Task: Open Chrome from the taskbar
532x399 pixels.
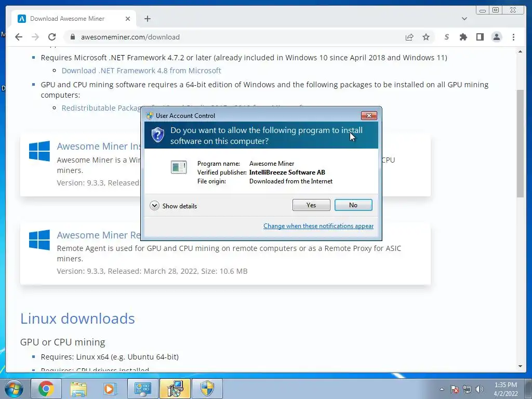Action: click(46, 389)
